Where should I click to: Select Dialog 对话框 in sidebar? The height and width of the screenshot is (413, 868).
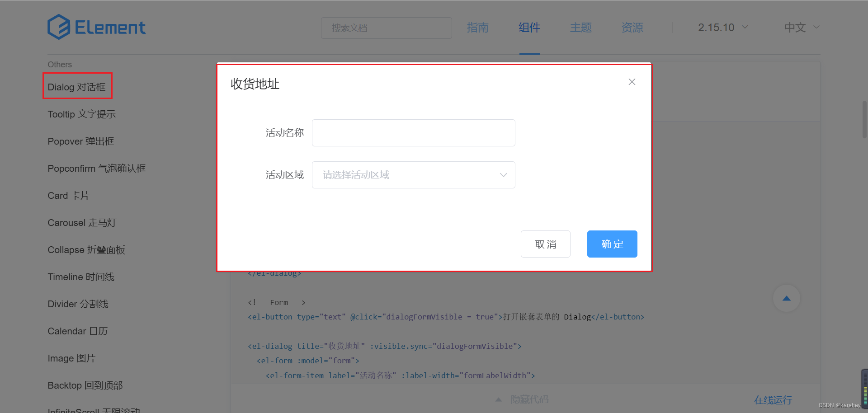coord(77,87)
